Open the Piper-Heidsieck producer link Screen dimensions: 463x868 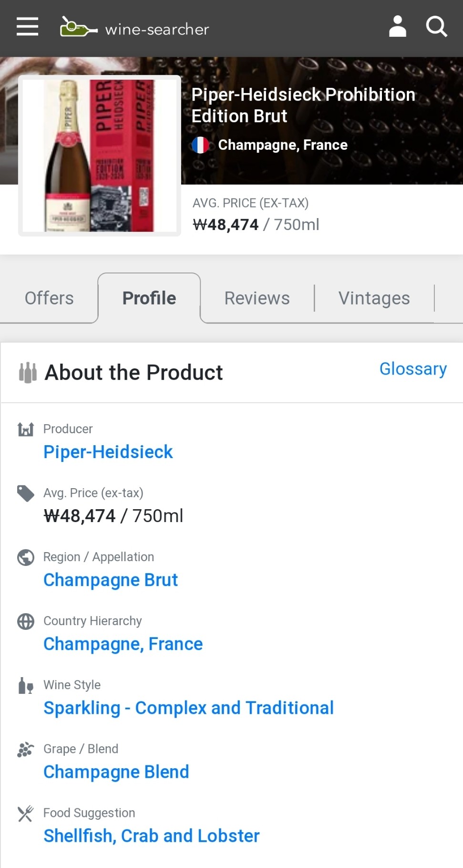[x=108, y=452]
